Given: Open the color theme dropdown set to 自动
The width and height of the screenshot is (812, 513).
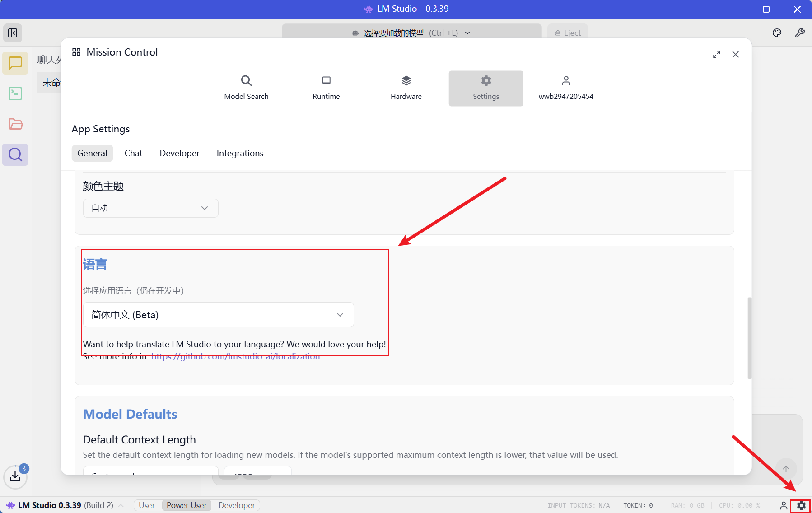Looking at the screenshot, I should (150, 208).
